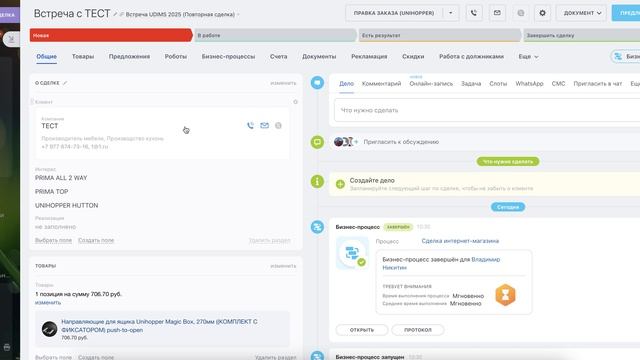The height and width of the screenshot is (360, 640).
Task: Click изменить in the О СДЕЛКЕ section header
Action: coord(283,83)
